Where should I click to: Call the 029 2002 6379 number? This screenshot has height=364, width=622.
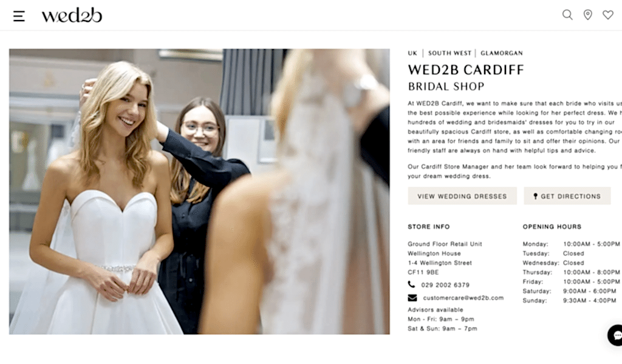[x=445, y=285]
